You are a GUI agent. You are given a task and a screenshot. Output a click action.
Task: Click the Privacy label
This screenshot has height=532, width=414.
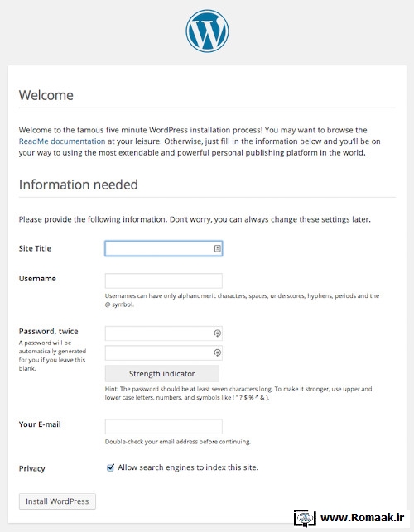32,468
